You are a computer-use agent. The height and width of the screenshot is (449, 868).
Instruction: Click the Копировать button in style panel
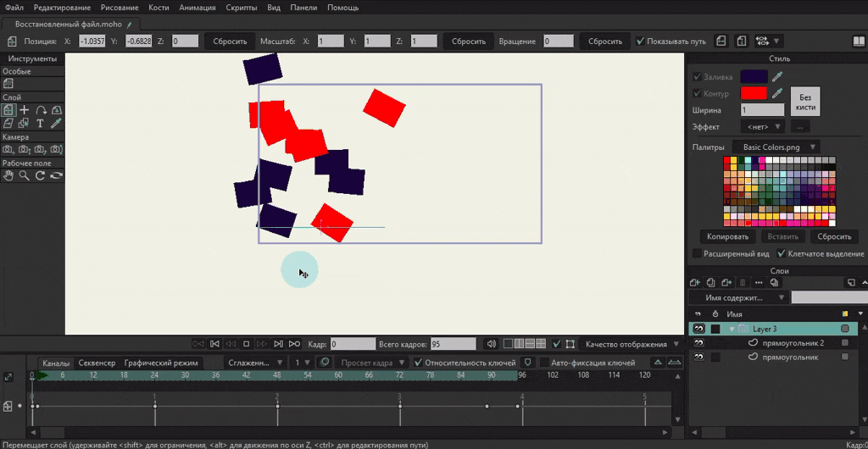tap(727, 236)
